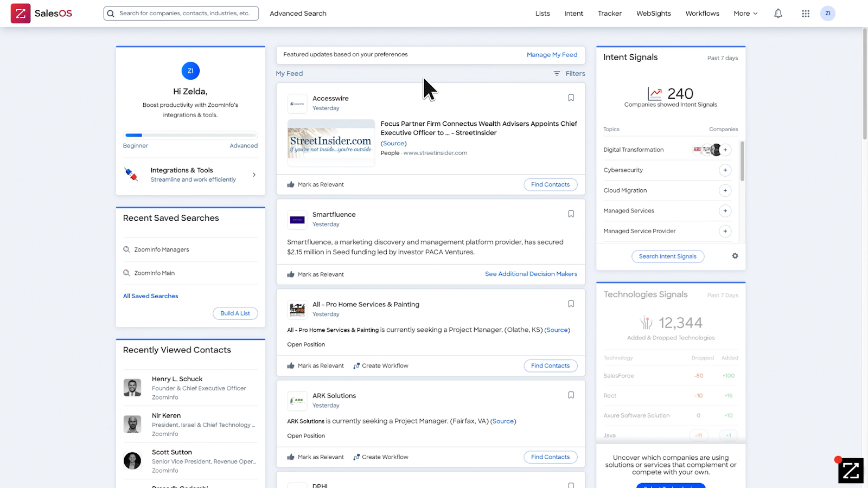Click the ZoomInfo chat widget icon
868x488 pixels.
tap(851, 471)
